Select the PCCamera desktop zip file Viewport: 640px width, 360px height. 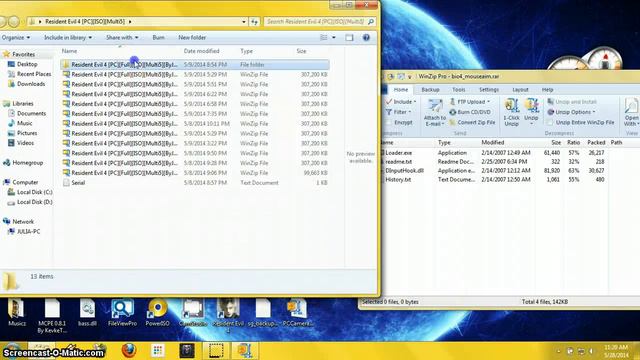pos(298,313)
